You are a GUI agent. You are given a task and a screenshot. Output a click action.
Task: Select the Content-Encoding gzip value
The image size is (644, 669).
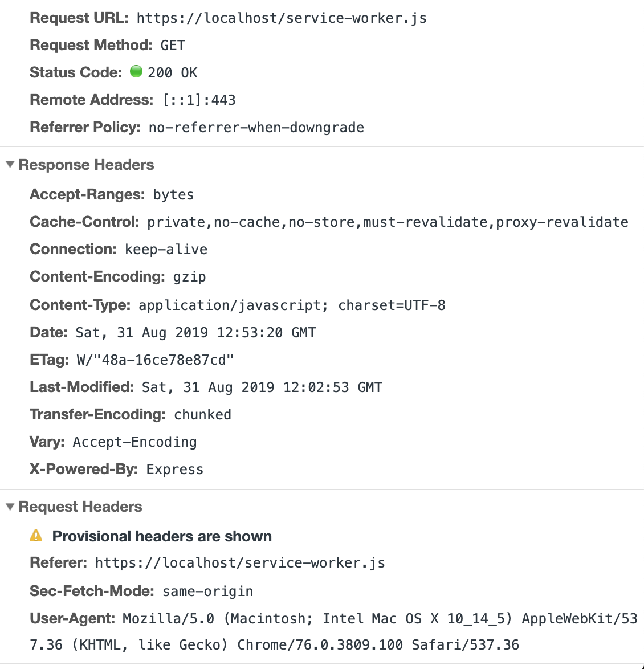click(x=189, y=277)
